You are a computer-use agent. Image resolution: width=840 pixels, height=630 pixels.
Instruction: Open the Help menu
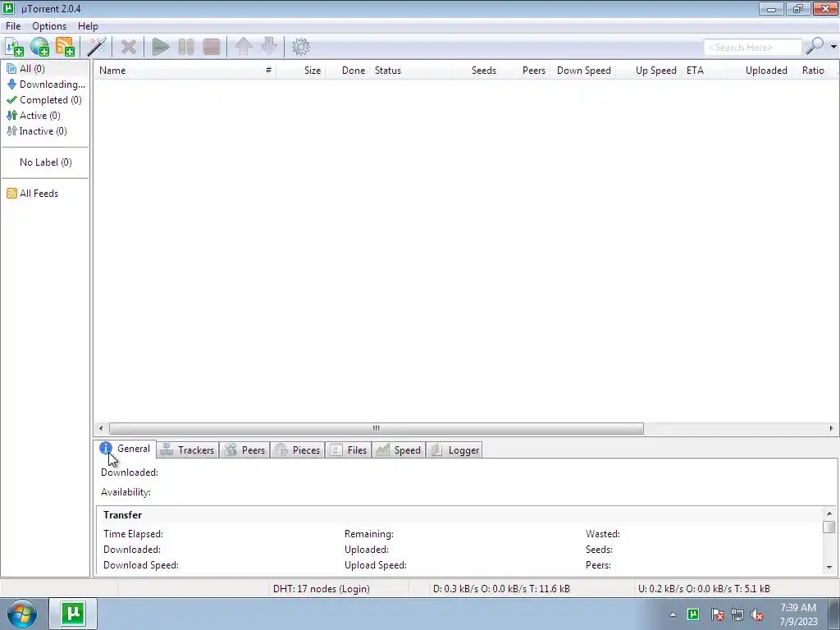click(x=88, y=26)
